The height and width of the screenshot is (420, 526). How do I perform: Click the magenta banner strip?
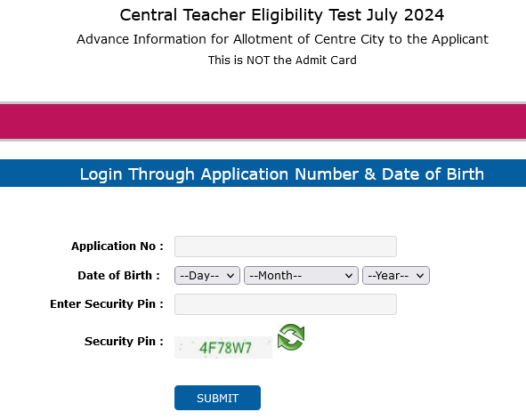[x=263, y=121]
